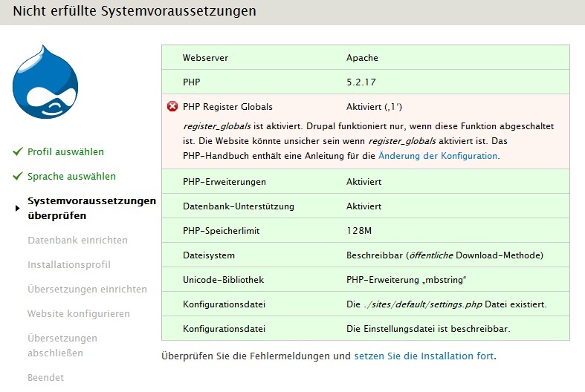Click the green checkmark next to Profil auswählen
The image size is (585, 392).
tap(18, 151)
